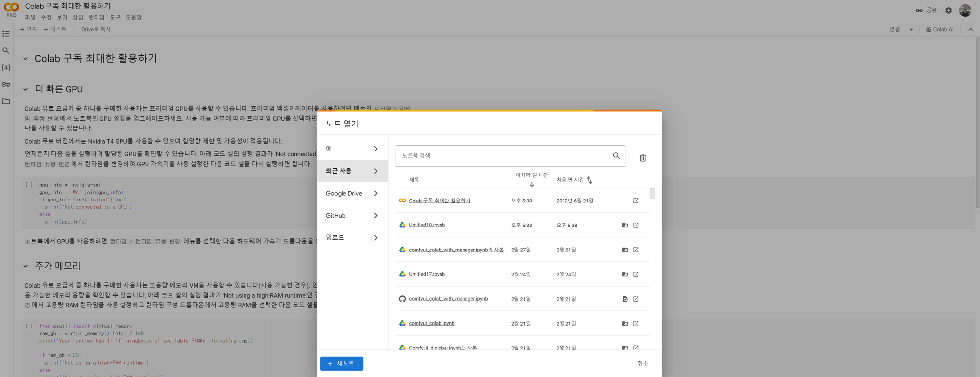Click the Colab PRO logo
The image size is (980, 377).
pos(11,10)
